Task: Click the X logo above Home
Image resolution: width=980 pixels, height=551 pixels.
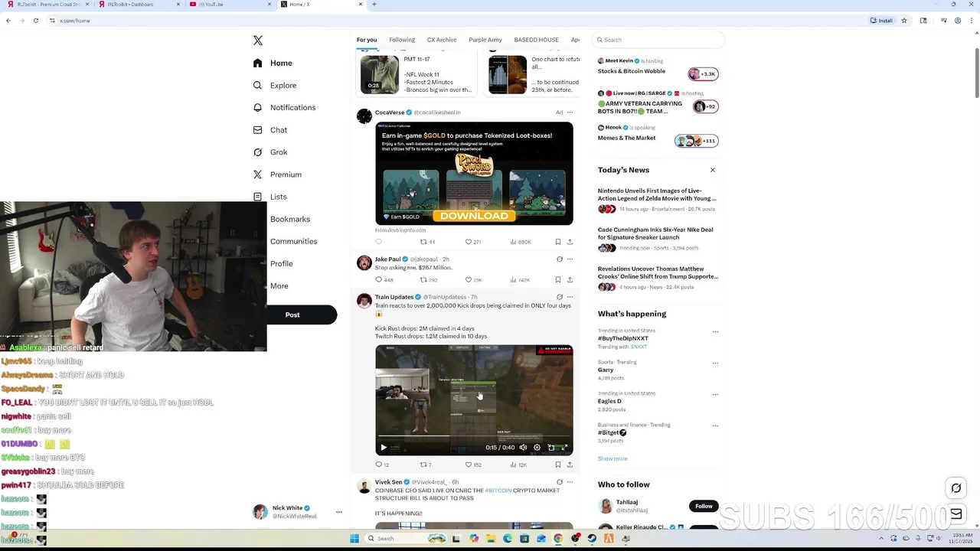Action: pos(258,41)
